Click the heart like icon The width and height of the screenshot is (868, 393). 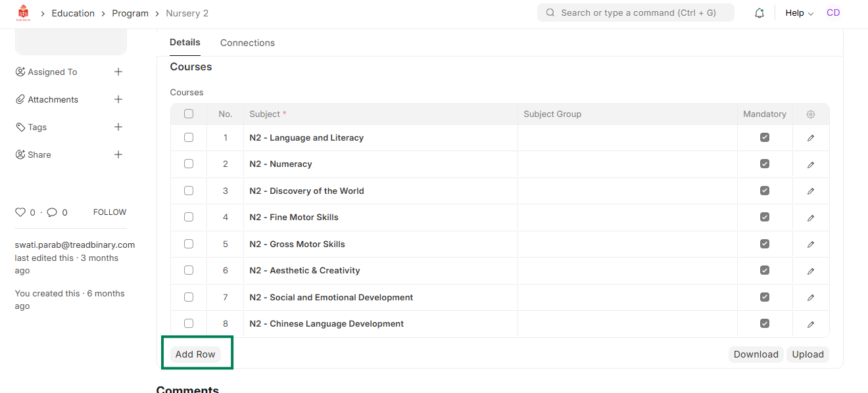click(20, 212)
